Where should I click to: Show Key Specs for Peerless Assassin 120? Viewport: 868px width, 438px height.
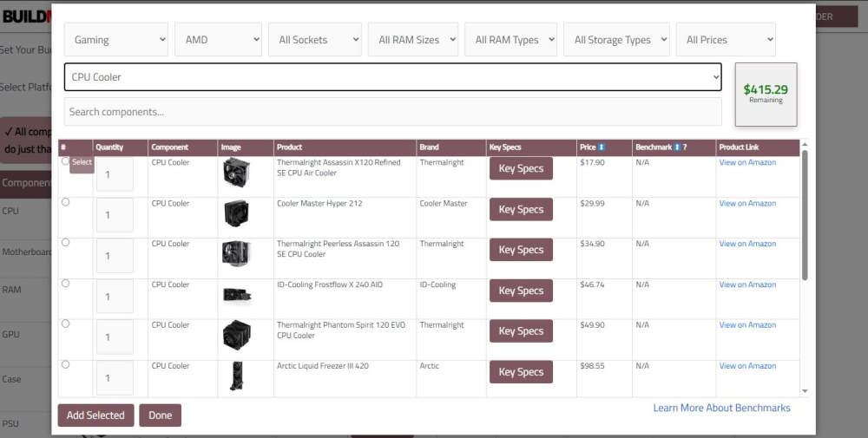click(521, 250)
